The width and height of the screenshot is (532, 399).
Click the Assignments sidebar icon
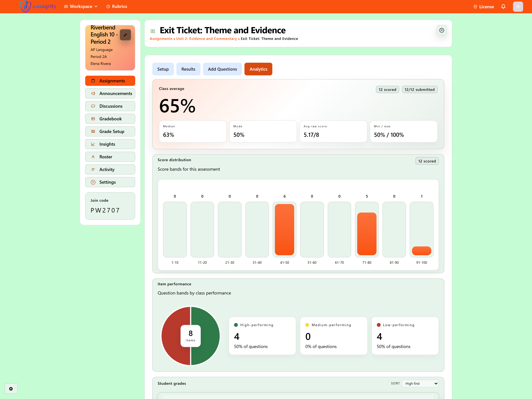tap(93, 81)
